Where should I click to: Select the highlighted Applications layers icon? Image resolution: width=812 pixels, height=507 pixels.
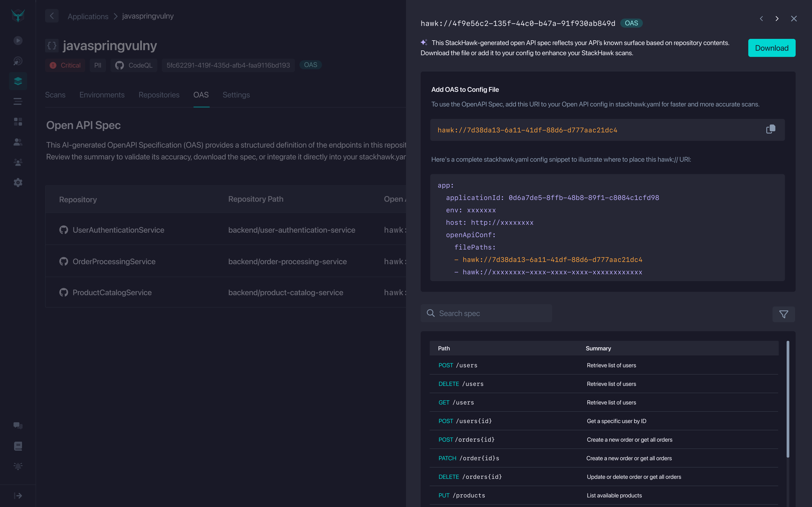pos(17,81)
